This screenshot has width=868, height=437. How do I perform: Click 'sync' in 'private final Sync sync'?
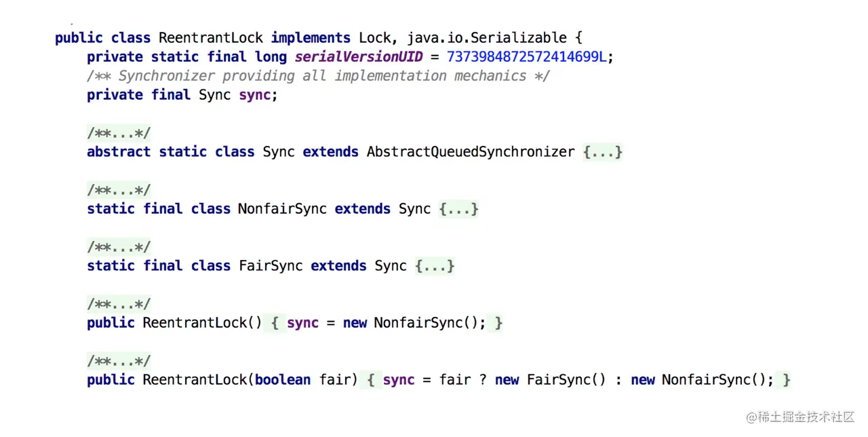click(x=255, y=95)
